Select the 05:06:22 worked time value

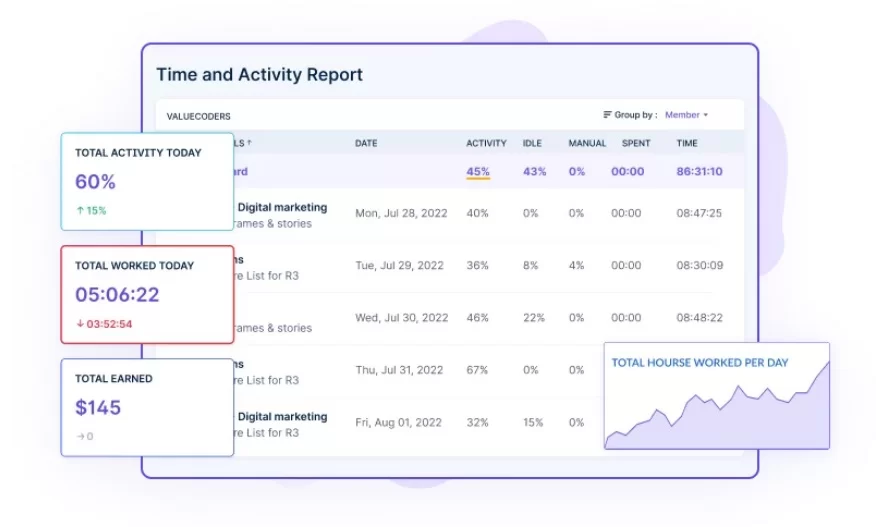tap(117, 295)
